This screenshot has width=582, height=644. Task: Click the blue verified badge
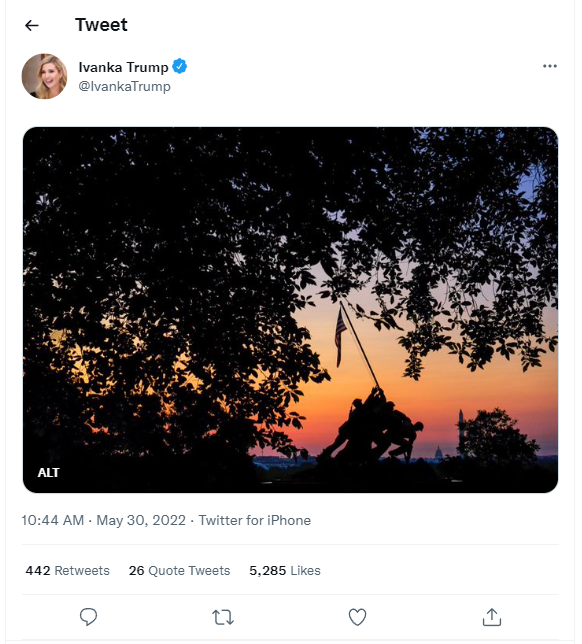179,66
